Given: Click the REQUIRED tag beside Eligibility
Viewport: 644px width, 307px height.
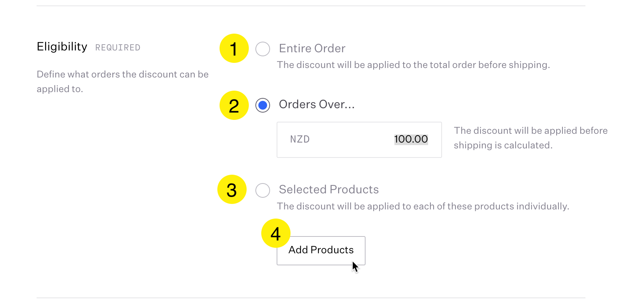Looking at the screenshot, I should (118, 48).
